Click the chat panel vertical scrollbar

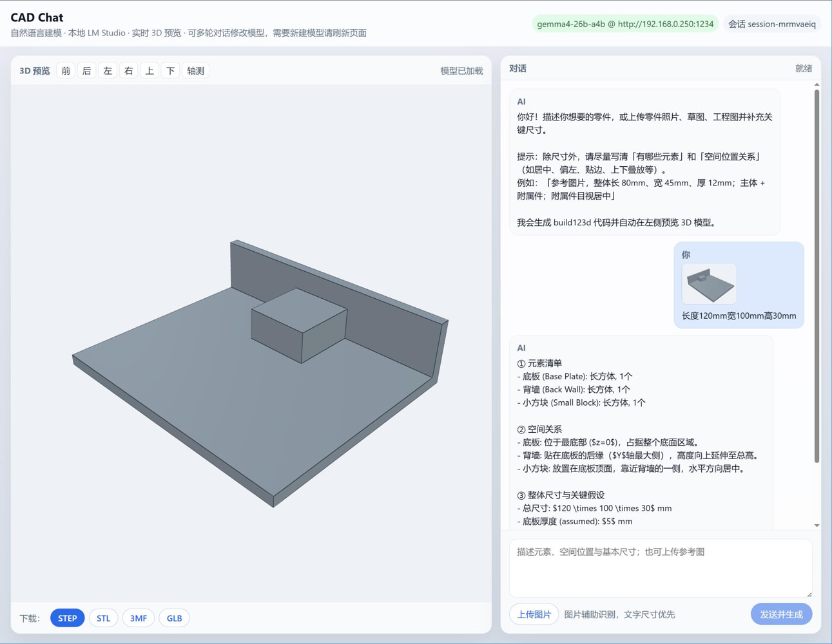coord(817,276)
